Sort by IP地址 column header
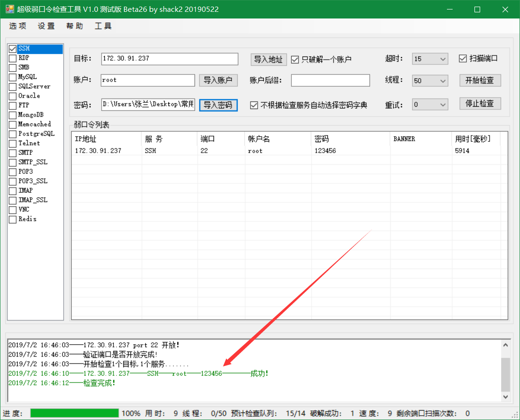This screenshot has width=520, height=420. point(106,139)
